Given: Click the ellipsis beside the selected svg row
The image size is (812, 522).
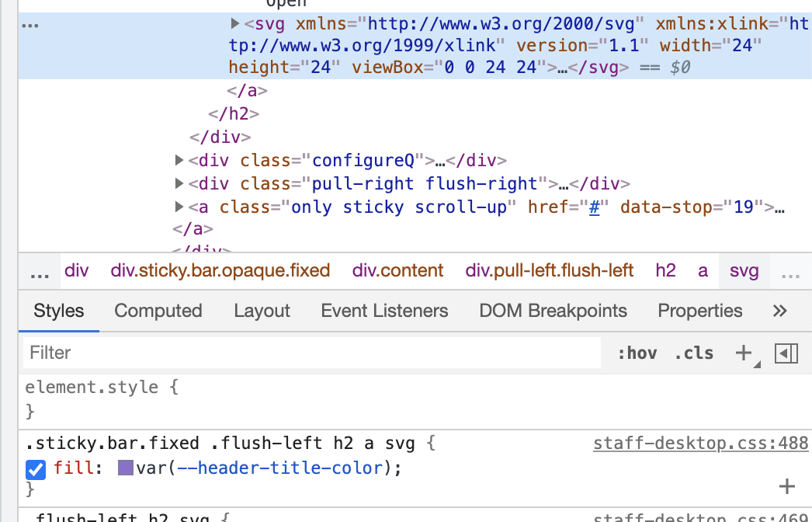Looking at the screenshot, I should pyautogui.click(x=30, y=25).
